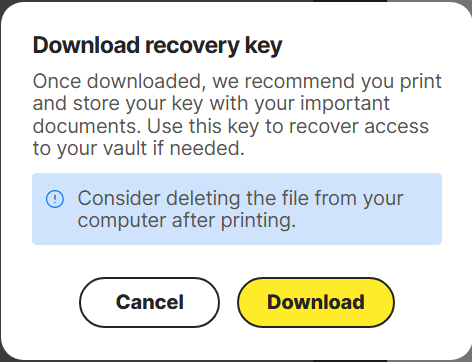Image resolution: width=472 pixels, height=362 pixels.
Task: Click the word "Consider" in the blue banner
Action: pos(119,198)
